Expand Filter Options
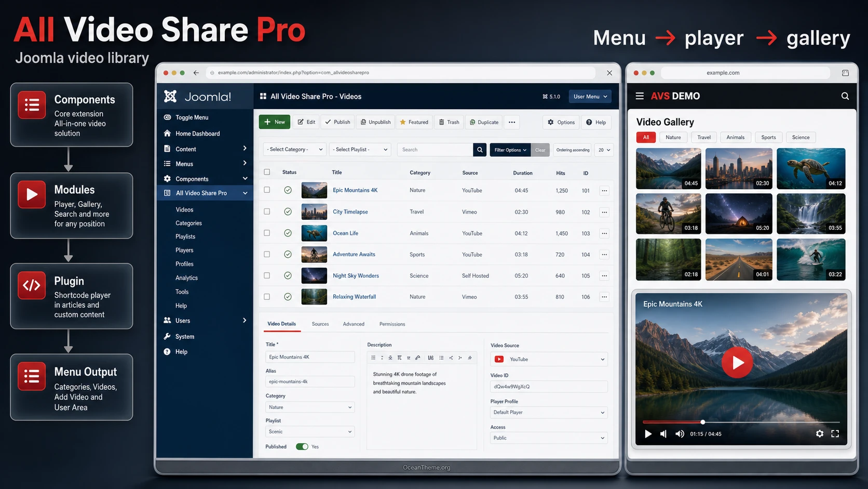The width and height of the screenshot is (868, 489). coord(510,150)
